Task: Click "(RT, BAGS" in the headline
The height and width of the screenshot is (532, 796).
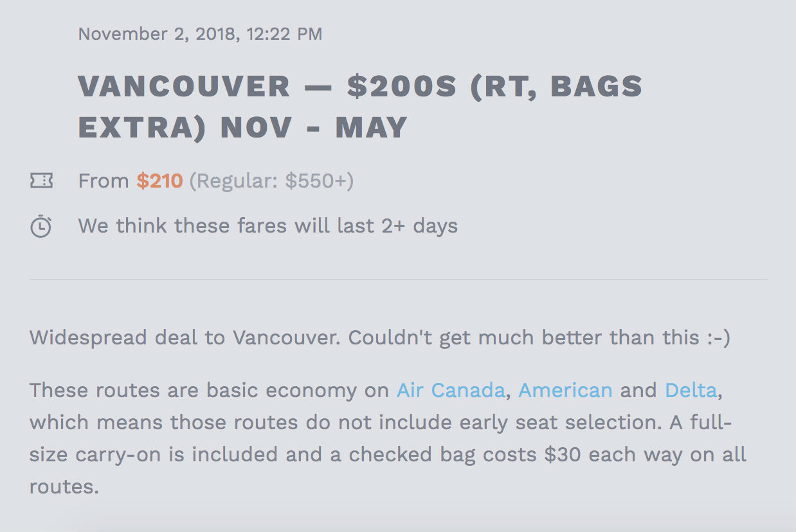Action: 556,87
